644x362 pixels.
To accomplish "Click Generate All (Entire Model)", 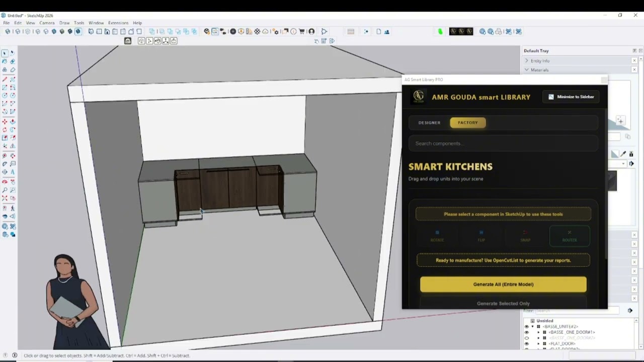I will coord(503,284).
